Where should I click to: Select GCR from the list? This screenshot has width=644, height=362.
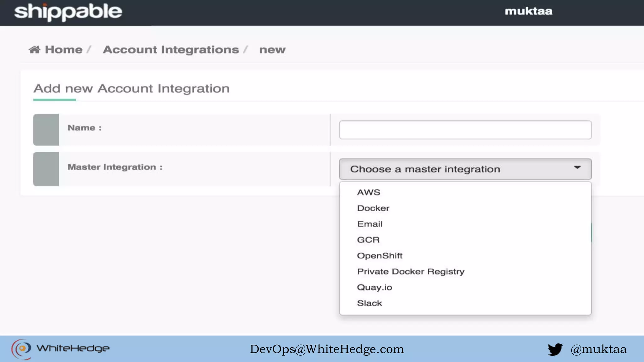[368, 240]
